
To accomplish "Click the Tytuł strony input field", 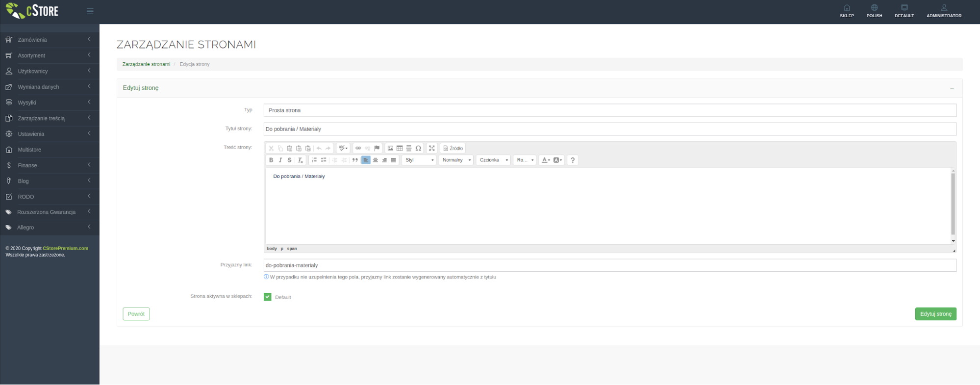I will 610,129.
